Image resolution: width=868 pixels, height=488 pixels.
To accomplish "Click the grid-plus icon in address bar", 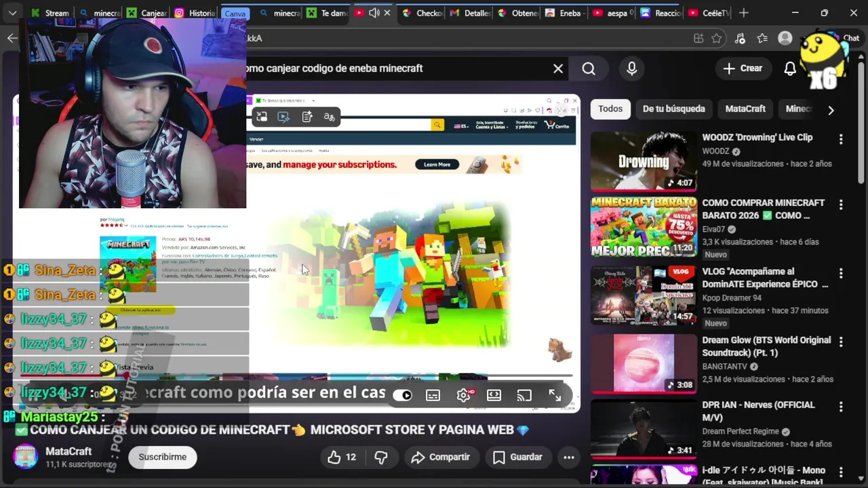I will (x=698, y=39).
